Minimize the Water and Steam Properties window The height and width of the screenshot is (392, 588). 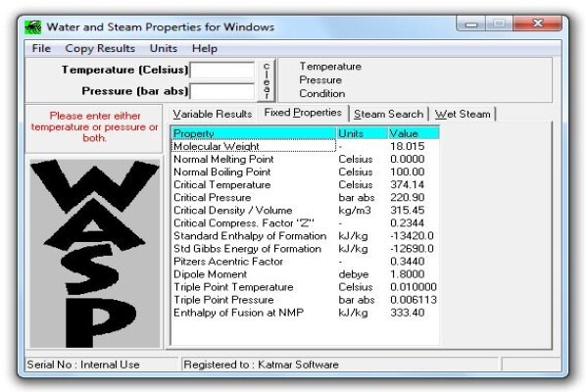pos(471,24)
